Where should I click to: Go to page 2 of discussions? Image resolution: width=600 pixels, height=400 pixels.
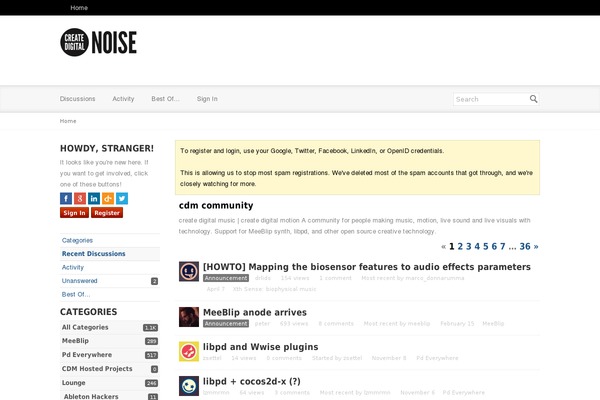click(460, 247)
